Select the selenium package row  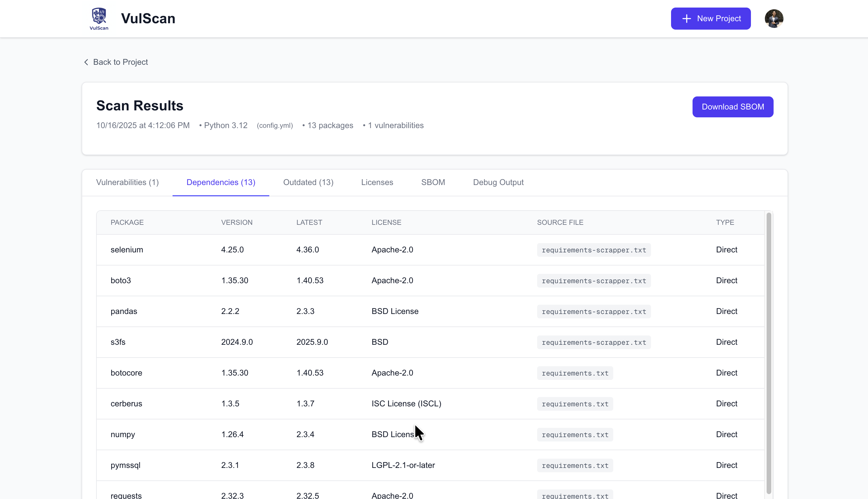click(x=127, y=250)
